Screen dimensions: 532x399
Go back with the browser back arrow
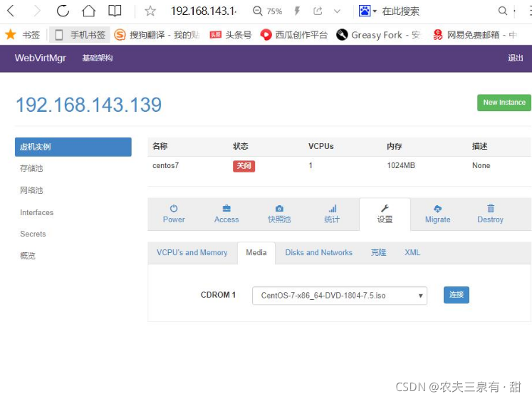pyautogui.click(x=11, y=11)
